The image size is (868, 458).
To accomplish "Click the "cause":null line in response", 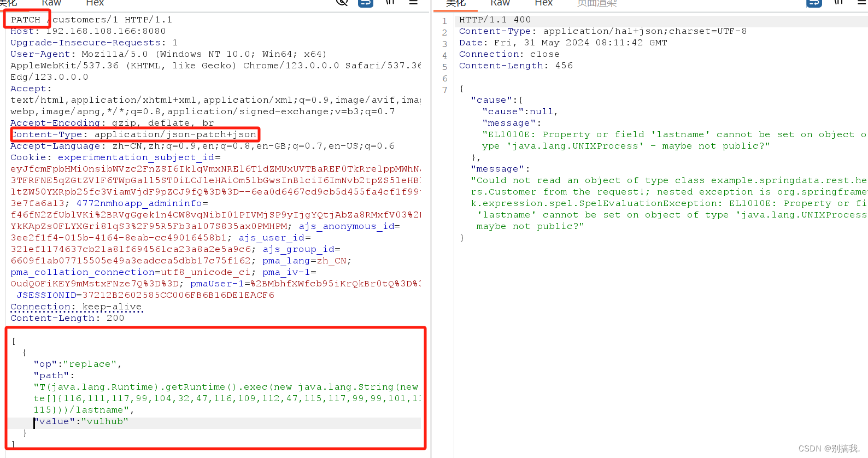I will click(520, 111).
